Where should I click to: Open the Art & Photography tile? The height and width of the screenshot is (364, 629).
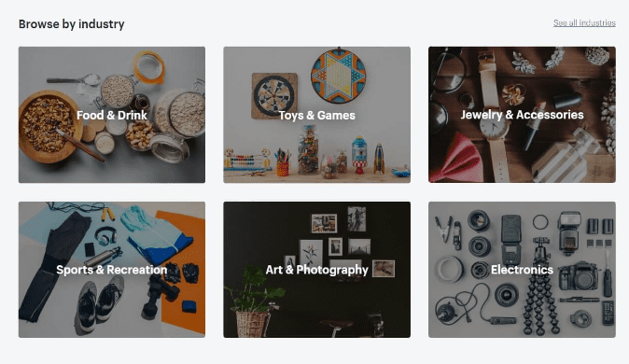pyautogui.click(x=317, y=270)
